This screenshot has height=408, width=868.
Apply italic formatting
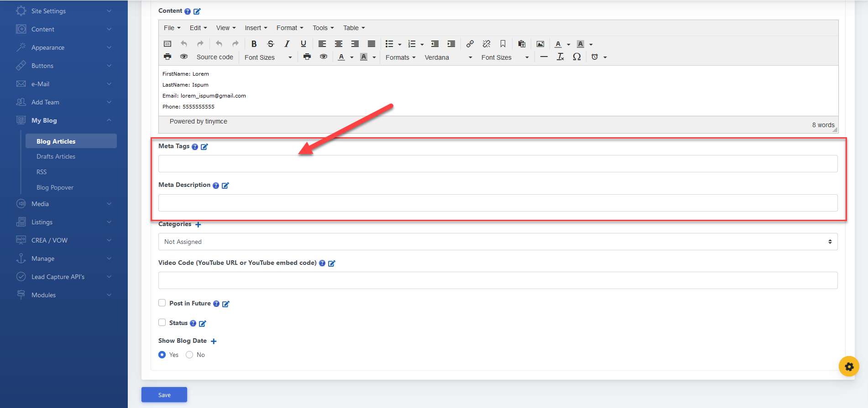pyautogui.click(x=287, y=44)
